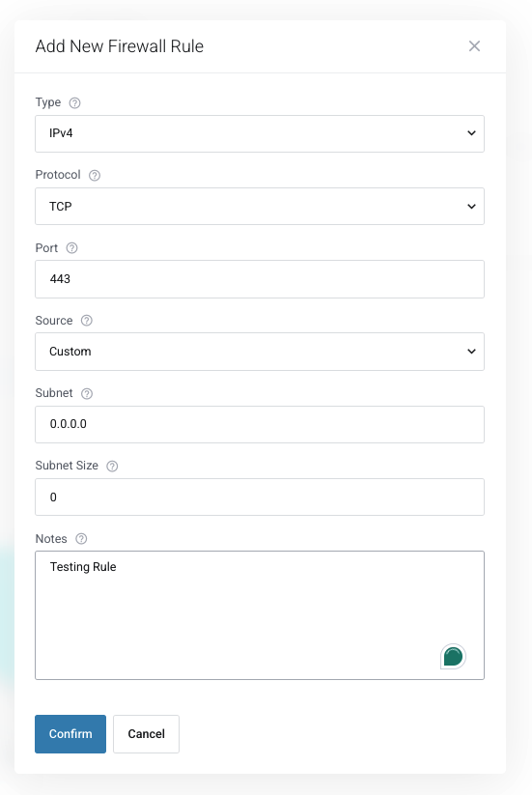
Task: Close the Add New Firewall Rule dialog
Action: click(x=474, y=46)
